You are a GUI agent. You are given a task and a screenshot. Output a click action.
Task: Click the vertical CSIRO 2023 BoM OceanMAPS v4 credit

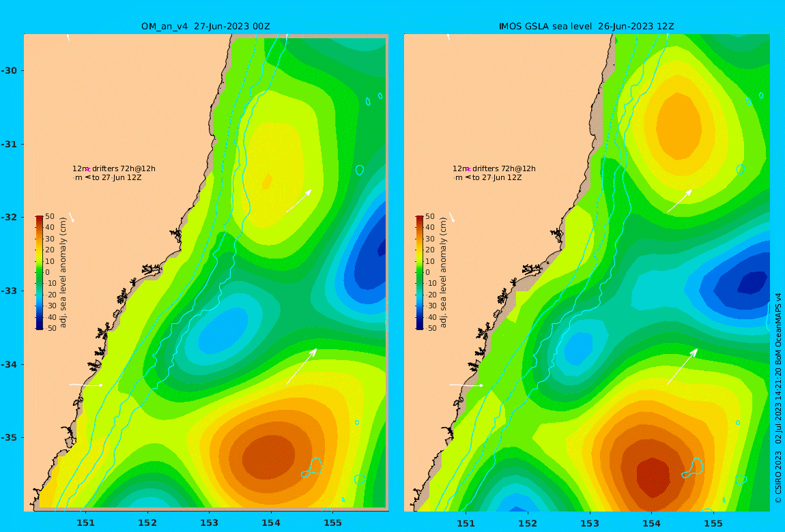[778, 398]
